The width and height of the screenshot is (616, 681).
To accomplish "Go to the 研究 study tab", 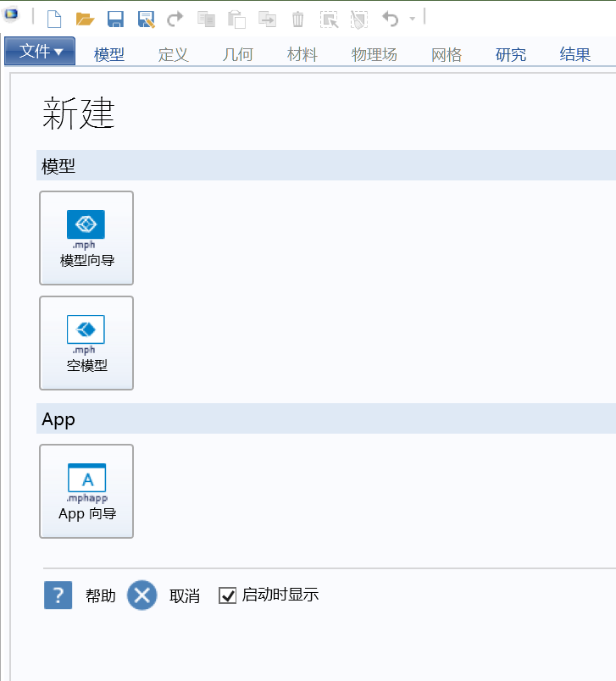I will (x=510, y=55).
